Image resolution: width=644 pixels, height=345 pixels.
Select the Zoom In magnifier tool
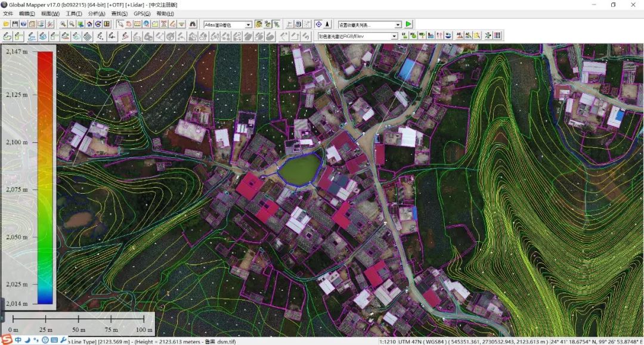click(x=63, y=24)
